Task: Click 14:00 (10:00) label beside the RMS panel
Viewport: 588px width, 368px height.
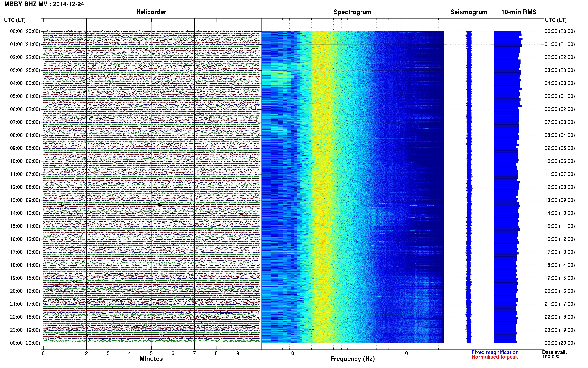Action: click(x=560, y=213)
